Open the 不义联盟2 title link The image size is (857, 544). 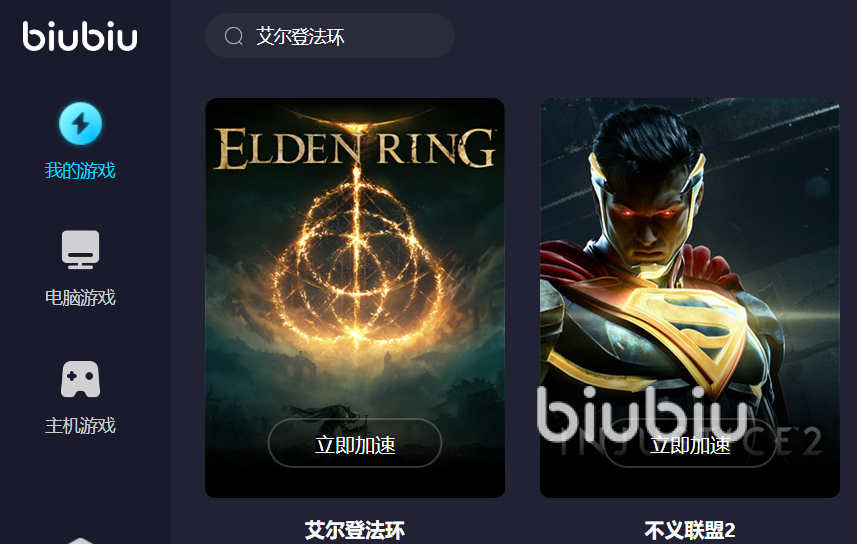[690, 530]
